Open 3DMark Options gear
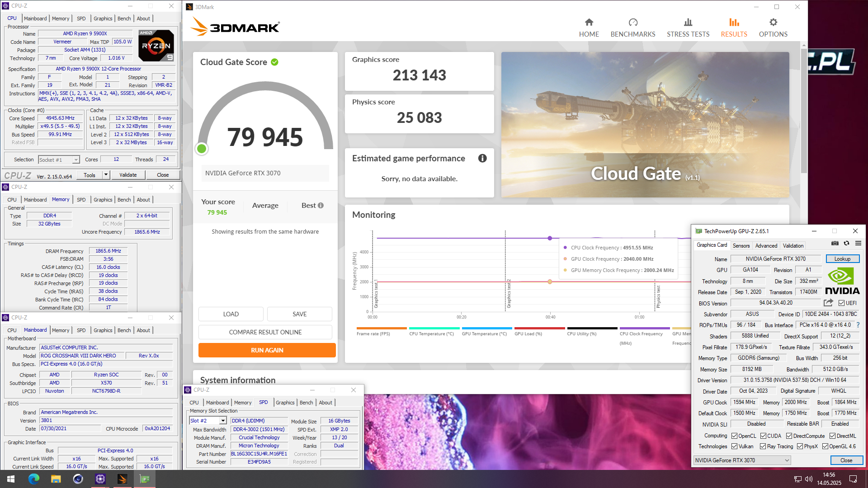This screenshot has height=488, width=868. 773,28
